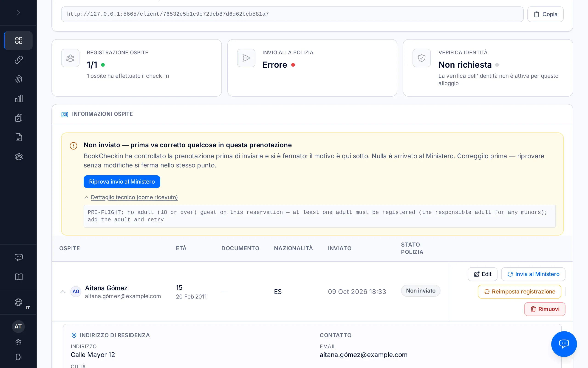
Task: Open the bar chart statistics icon
Action: point(18,99)
